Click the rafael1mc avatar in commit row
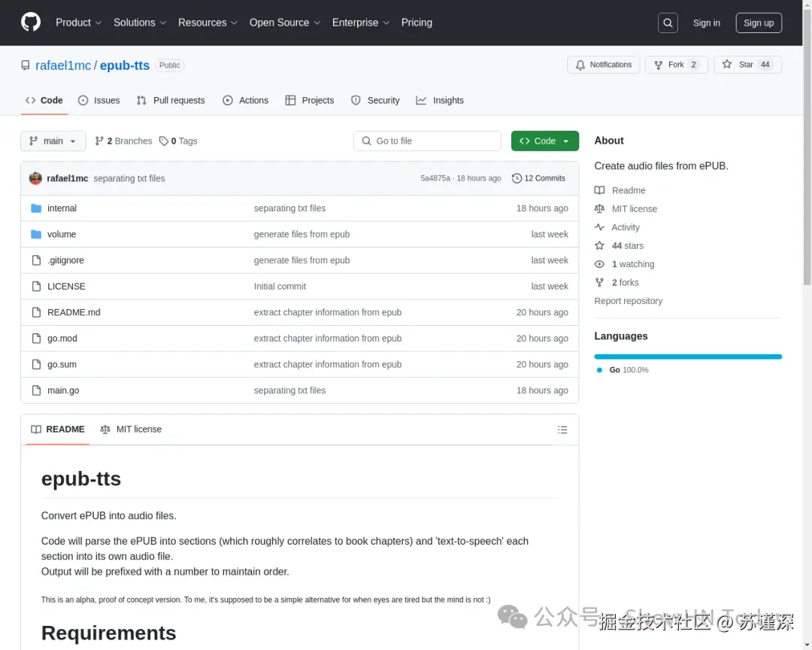This screenshot has height=650, width=812. 35,178
